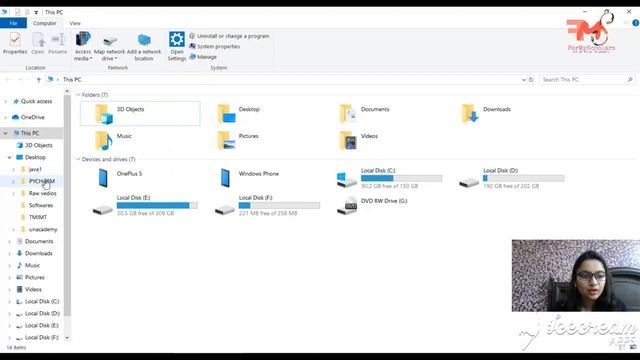Switch to the View ribbon tab
The width and height of the screenshot is (640, 360).
click(x=75, y=23)
